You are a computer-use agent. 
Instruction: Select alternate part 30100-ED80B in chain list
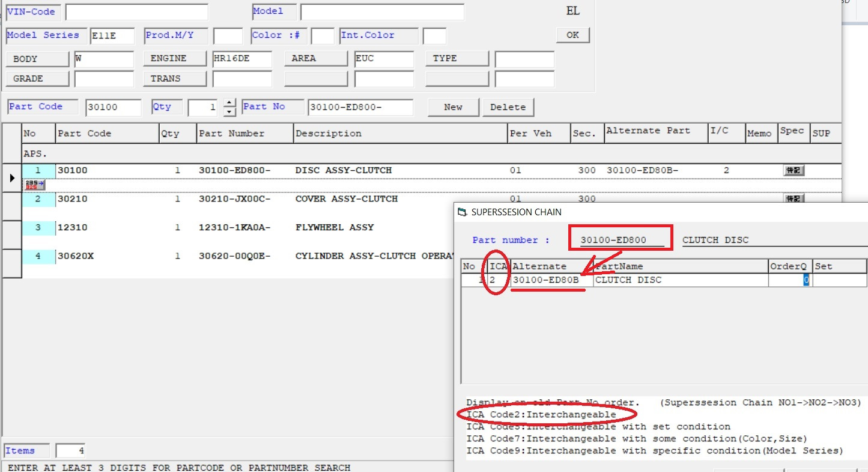pyautogui.click(x=545, y=280)
